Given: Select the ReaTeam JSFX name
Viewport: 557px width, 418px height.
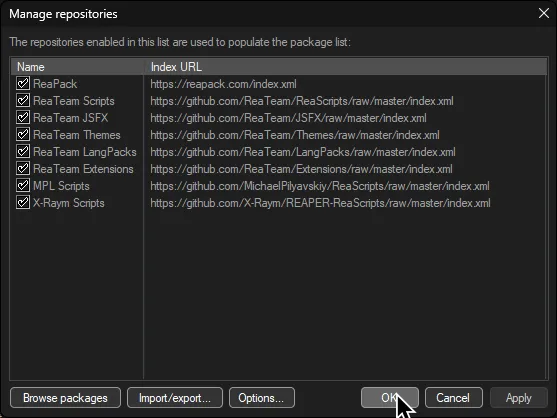Looking at the screenshot, I should pyautogui.click(x=71, y=118).
